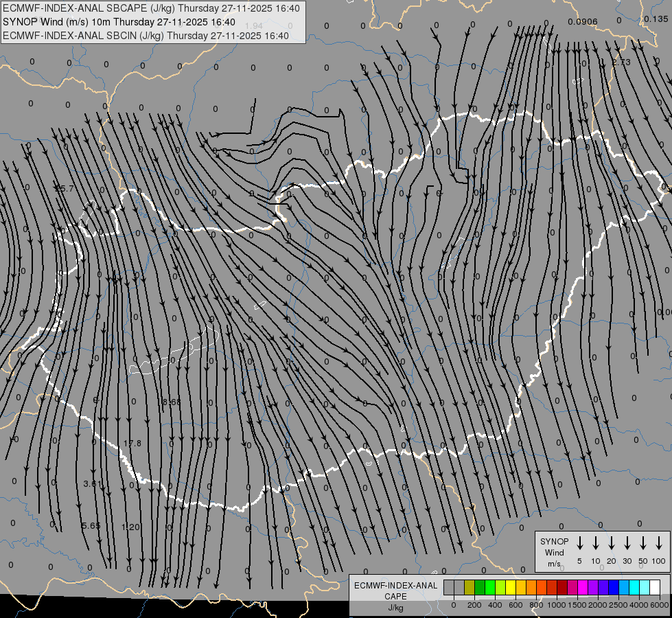Click the wind arrow above the 30 label
The height and width of the screenshot is (618, 672).
click(x=627, y=543)
